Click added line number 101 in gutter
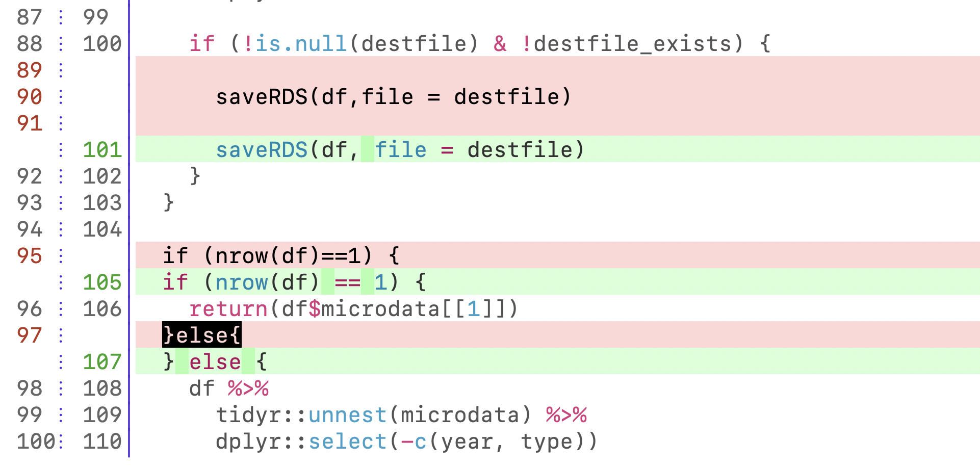The image size is (980, 467). pos(102,150)
